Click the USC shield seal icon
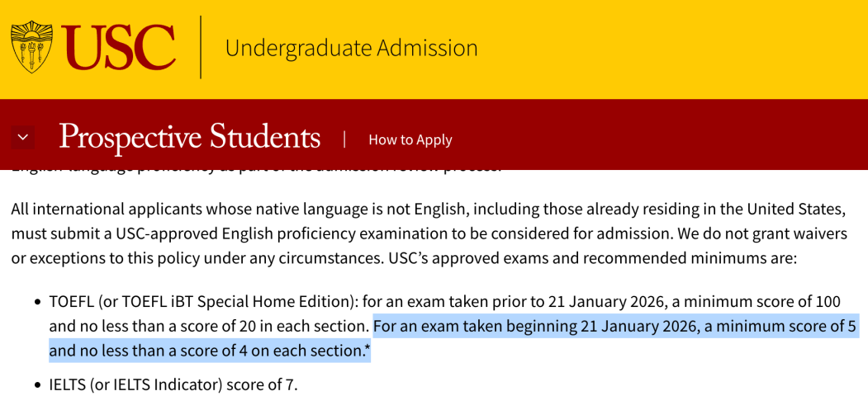868x410 pixels. (x=31, y=47)
